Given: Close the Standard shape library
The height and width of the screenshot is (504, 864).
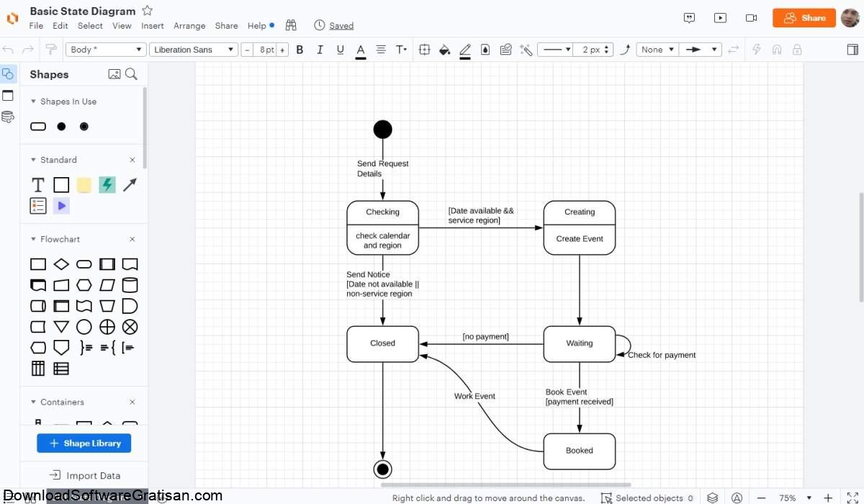Looking at the screenshot, I should click(x=132, y=160).
